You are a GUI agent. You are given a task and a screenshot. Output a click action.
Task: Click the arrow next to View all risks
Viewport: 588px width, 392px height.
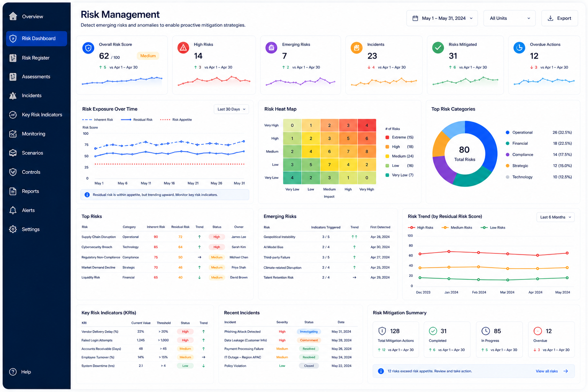point(566,371)
